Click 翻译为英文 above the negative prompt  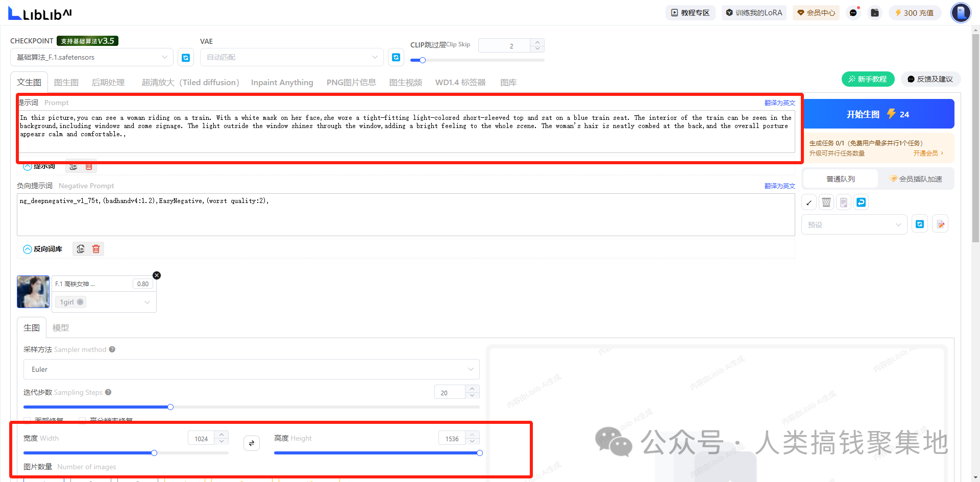click(779, 186)
